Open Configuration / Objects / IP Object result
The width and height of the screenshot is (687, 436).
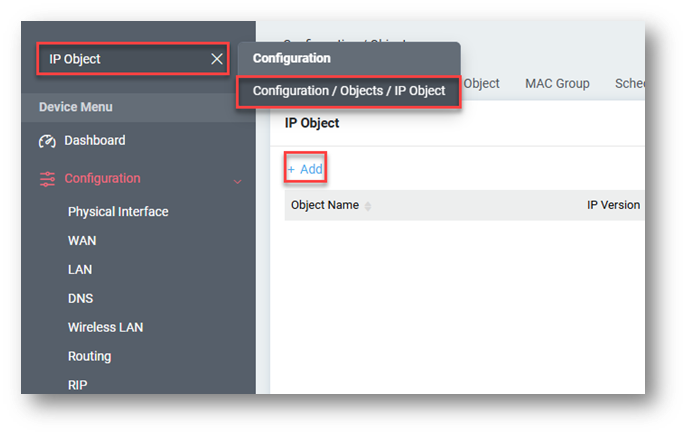tap(348, 91)
